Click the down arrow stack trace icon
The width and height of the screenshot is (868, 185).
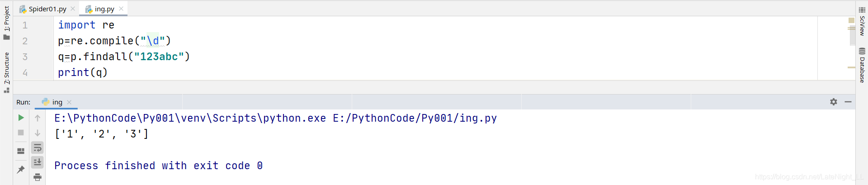[38, 133]
